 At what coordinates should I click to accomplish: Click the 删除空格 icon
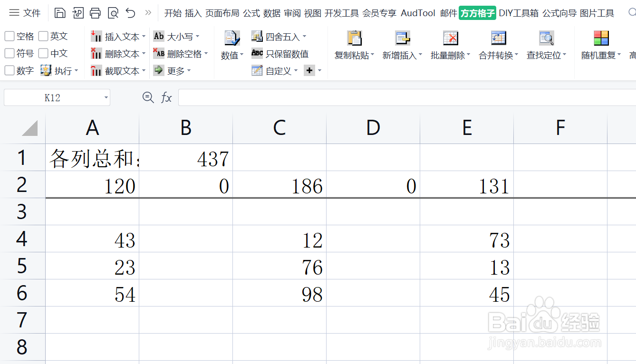pyautogui.click(x=159, y=54)
